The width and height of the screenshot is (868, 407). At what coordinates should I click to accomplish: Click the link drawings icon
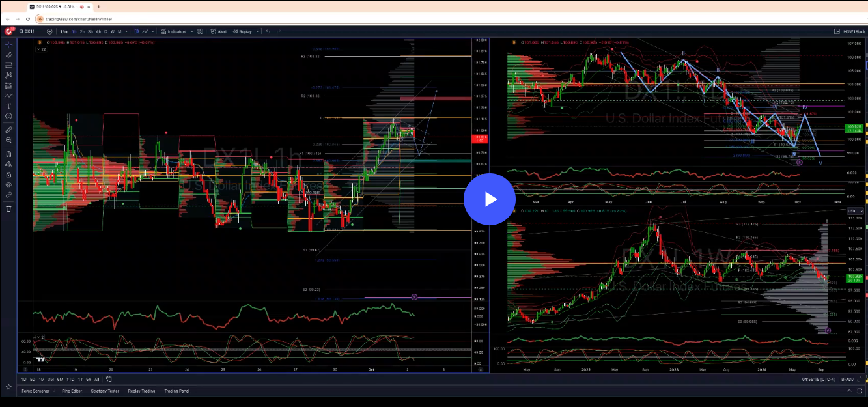pos(8,195)
